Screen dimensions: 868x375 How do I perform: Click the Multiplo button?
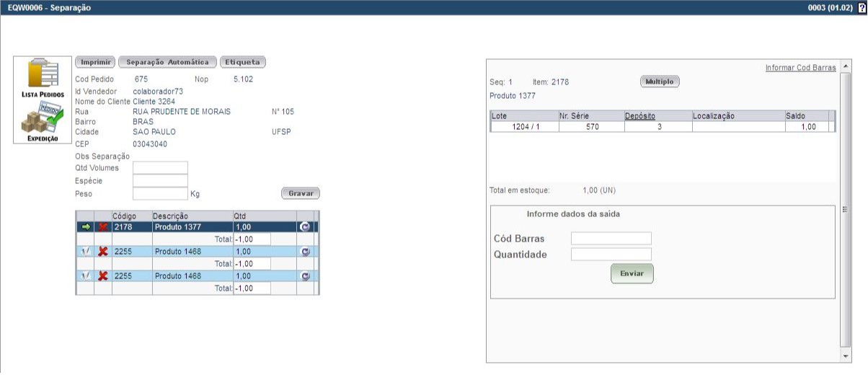660,82
